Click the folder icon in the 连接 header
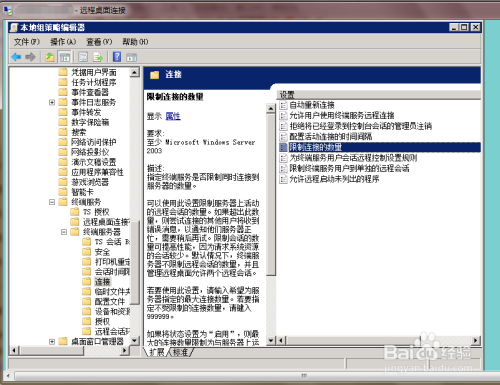 154,75
